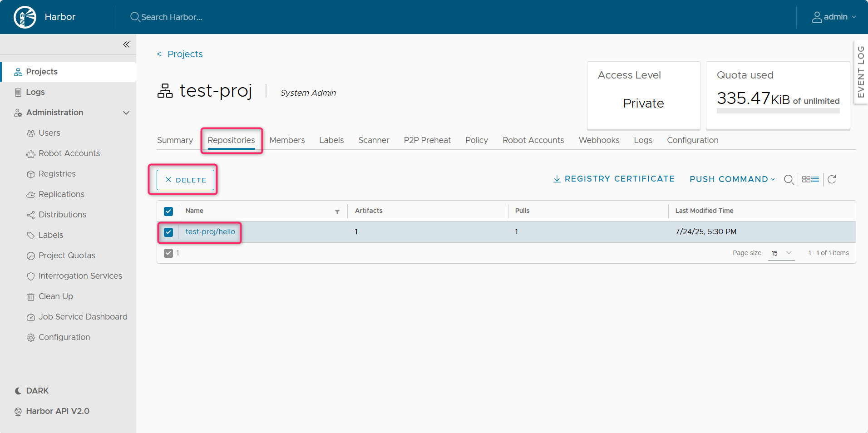The height and width of the screenshot is (433, 868).
Task: Click the Administration icon in sidebar
Action: pyautogui.click(x=18, y=113)
